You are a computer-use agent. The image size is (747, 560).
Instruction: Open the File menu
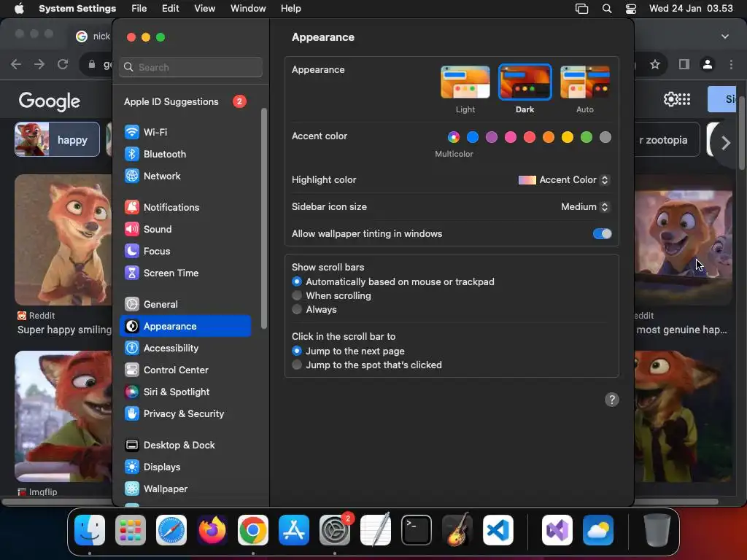(x=139, y=9)
